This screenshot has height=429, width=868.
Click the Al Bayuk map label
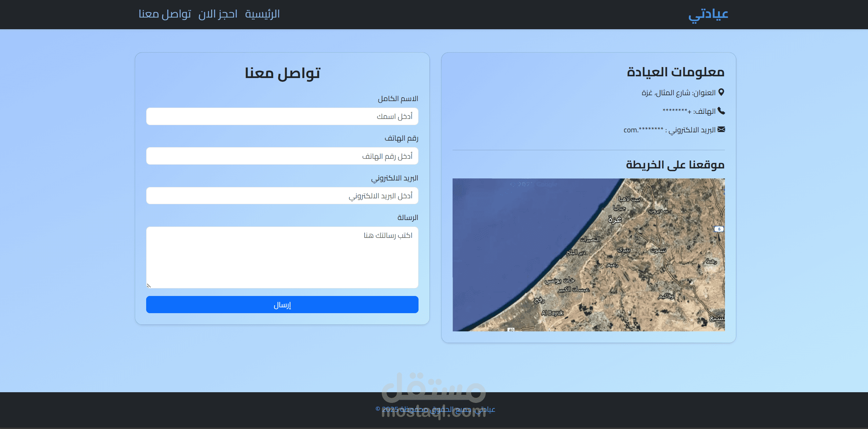click(552, 313)
